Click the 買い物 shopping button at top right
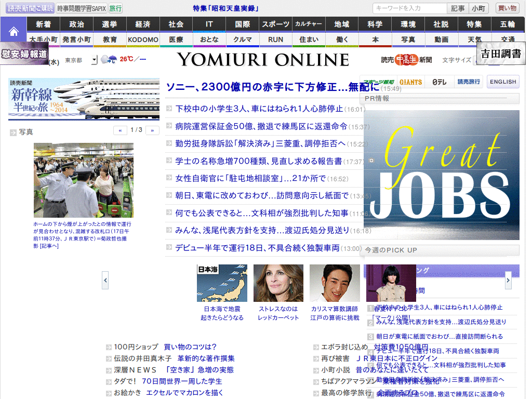The width and height of the screenshot is (532, 399). (x=507, y=8)
